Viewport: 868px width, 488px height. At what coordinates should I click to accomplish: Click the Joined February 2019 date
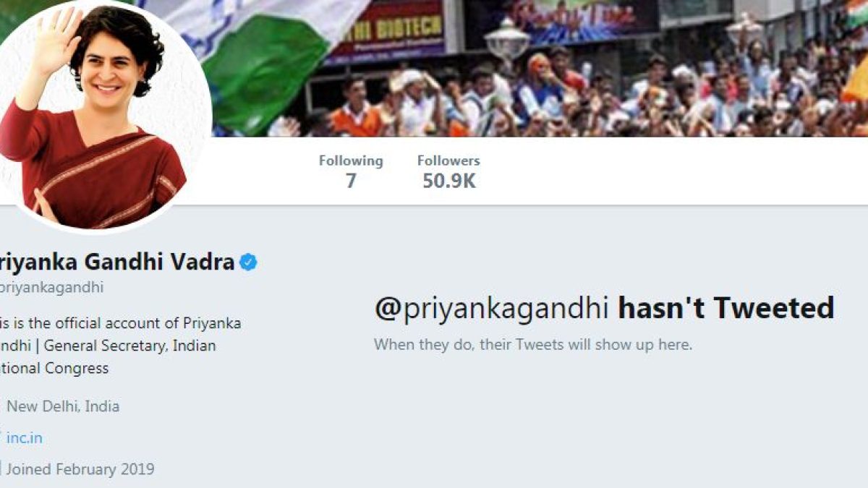tap(80, 469)
